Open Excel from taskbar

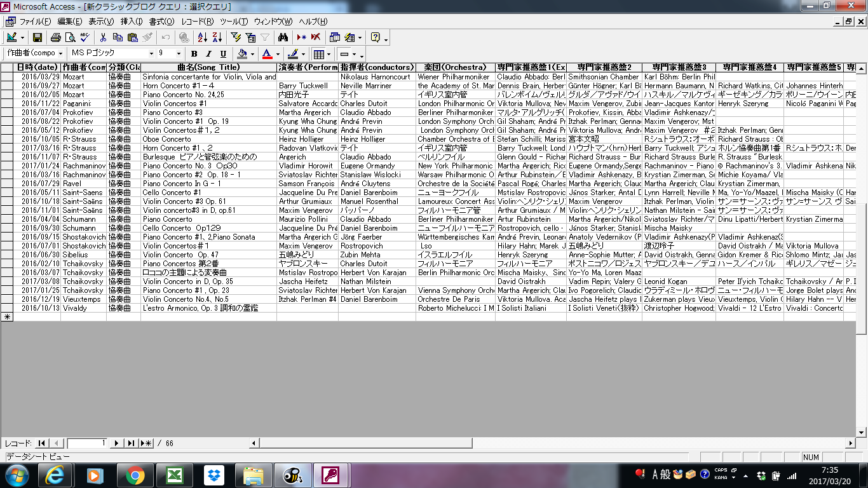[x=173, y=475]
